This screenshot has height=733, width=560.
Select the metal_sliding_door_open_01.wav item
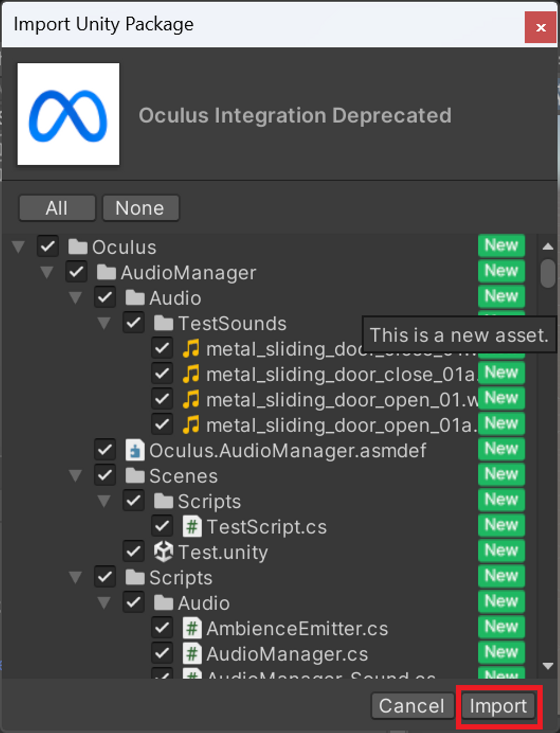coord(342,400)
